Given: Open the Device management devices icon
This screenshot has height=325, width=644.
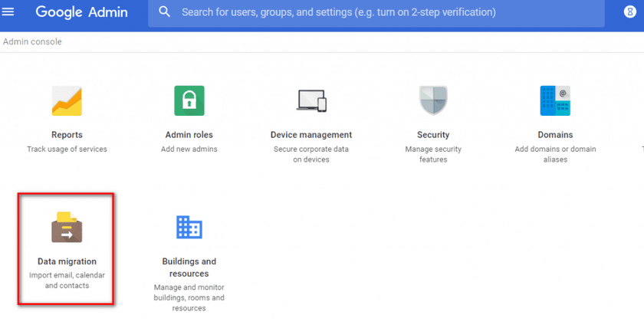Looking at the screenshot, I should tap(311, 100).
